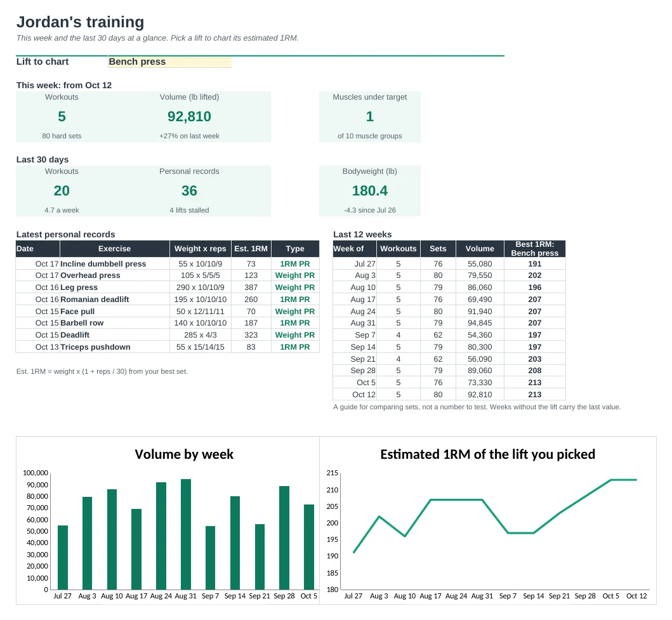
Task: Click the Sep 7 bar in volume chart
Action: pyautogui.click(x=210, y=558)
